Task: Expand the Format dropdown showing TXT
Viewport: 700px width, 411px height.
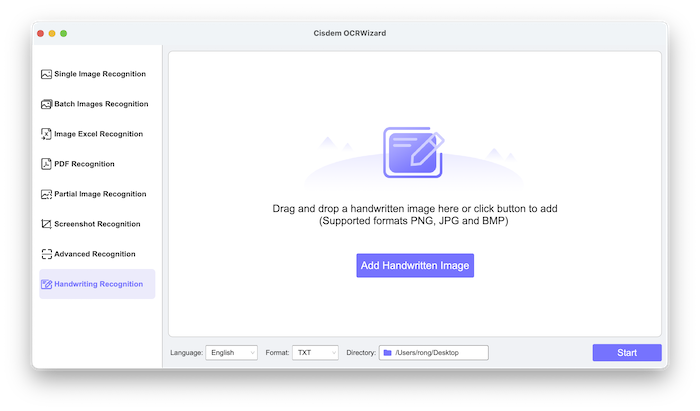Action: click(315, 353)
